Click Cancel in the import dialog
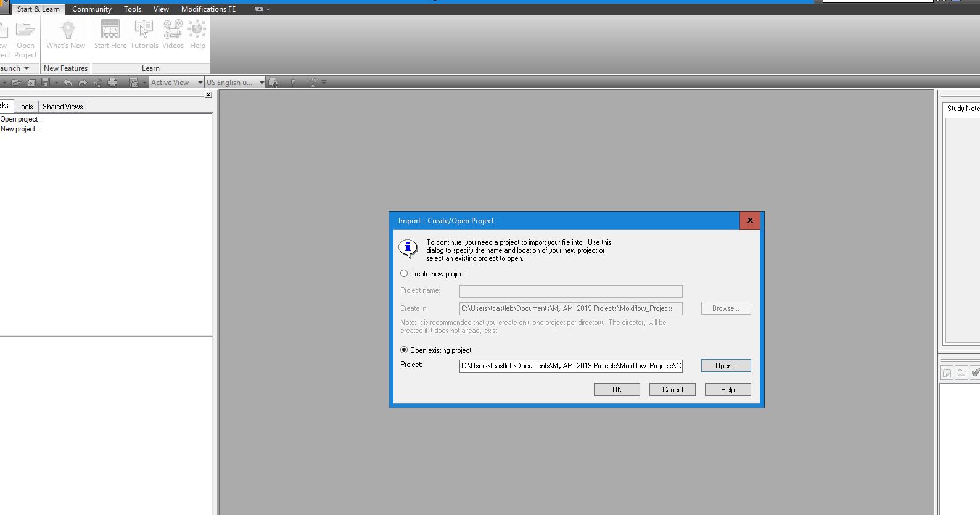 tap(672, 389)
